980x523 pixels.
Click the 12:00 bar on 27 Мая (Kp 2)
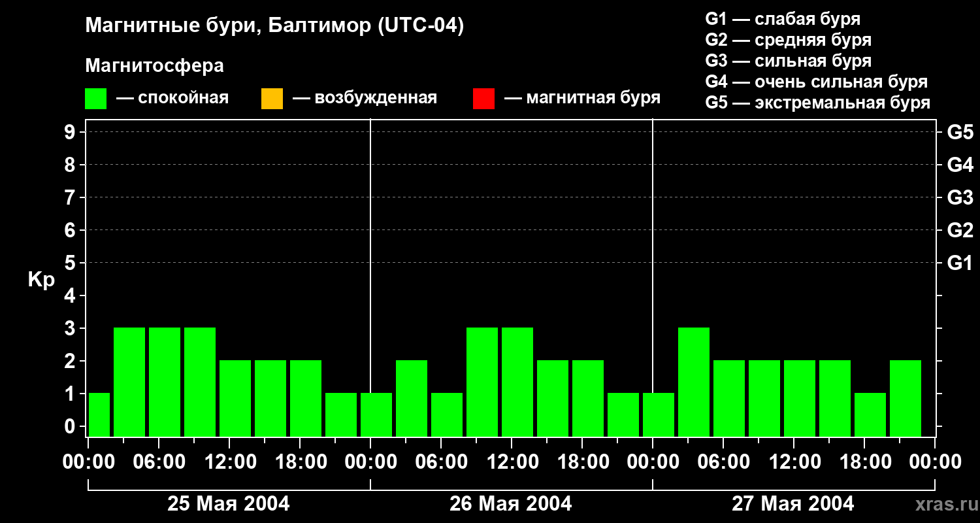[x=800, y=398]
